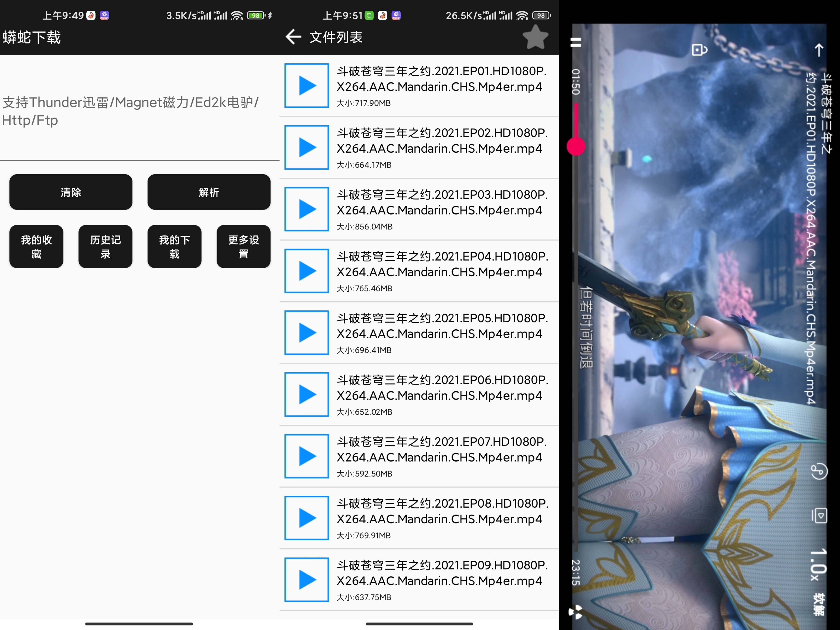
Task: Play the EP07 video file
Action: tap(306, 456)
